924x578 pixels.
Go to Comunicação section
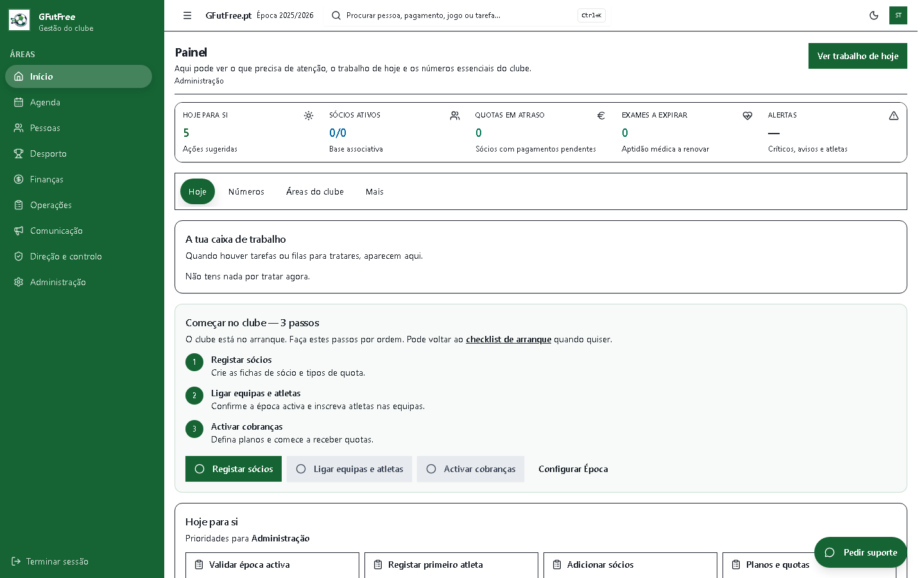click(x=78, y=231)
